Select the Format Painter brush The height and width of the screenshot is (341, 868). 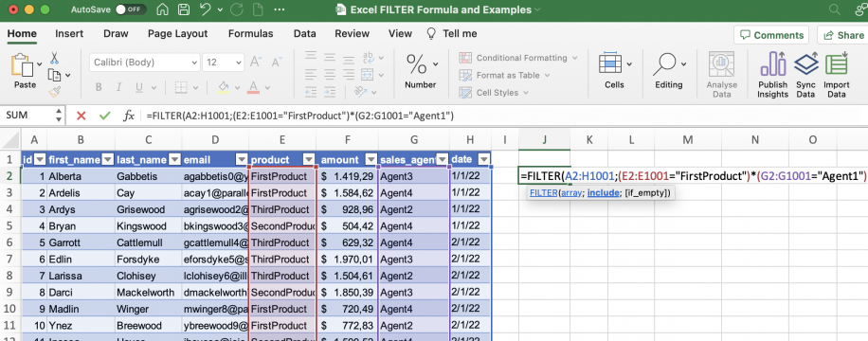point(54,91)
